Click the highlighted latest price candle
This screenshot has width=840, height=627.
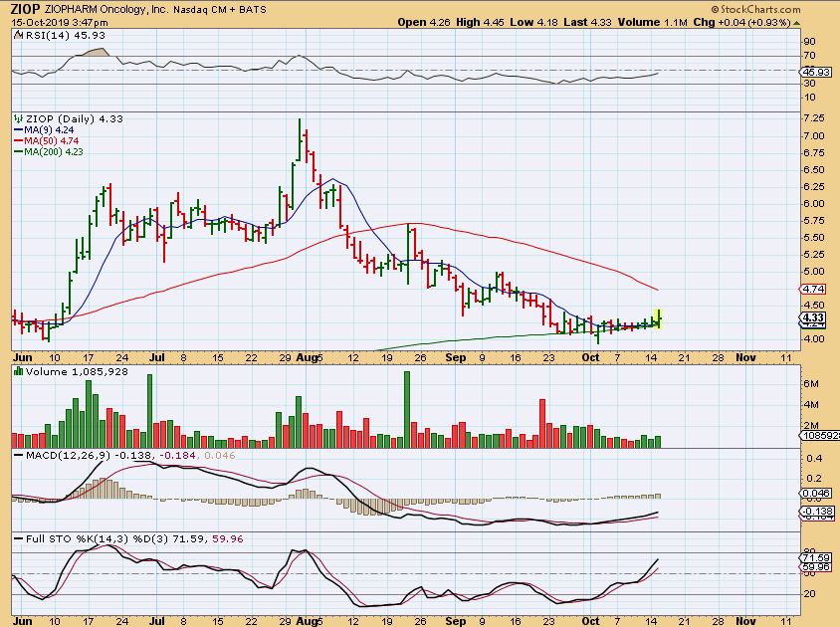coord(659,318)
